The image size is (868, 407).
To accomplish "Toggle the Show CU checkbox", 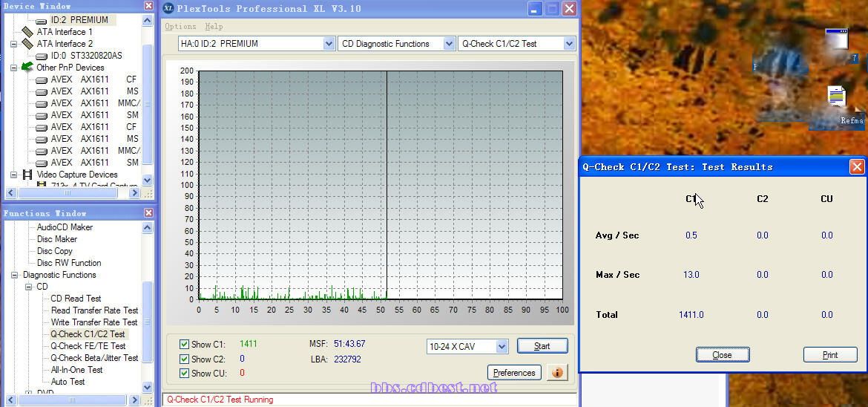I will pyautogui.click(x=184, y=373).
